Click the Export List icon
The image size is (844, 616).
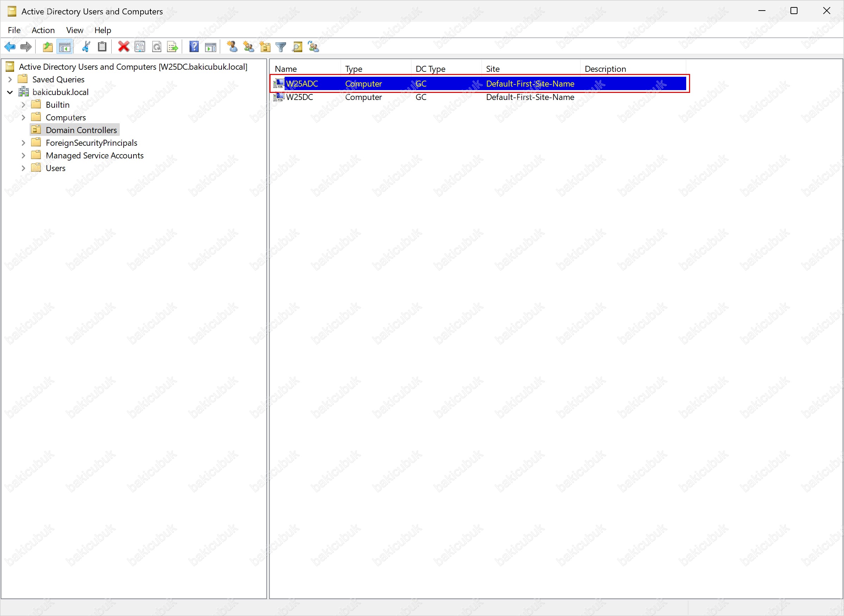tap(173, 47)
